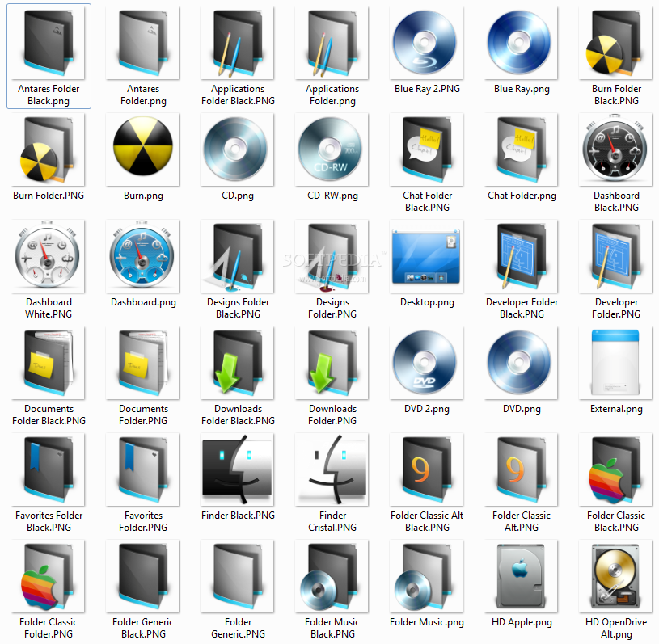Image resolution: width=659 pixels, height=644 pixels.
Task: Click the Folder Generic.PNG icon
Action: tap(238, 576)
